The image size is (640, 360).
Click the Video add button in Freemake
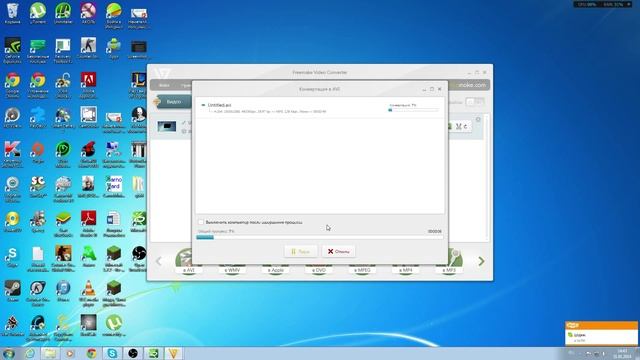tap(172, 102)
